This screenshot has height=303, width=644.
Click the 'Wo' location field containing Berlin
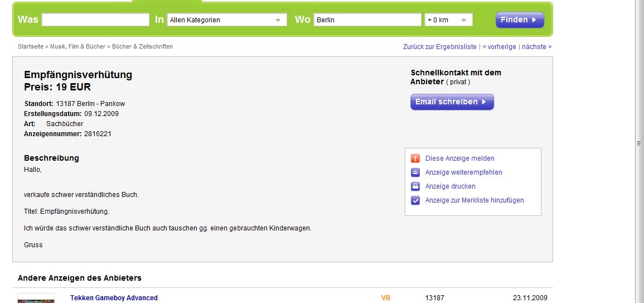coord(367,20)
